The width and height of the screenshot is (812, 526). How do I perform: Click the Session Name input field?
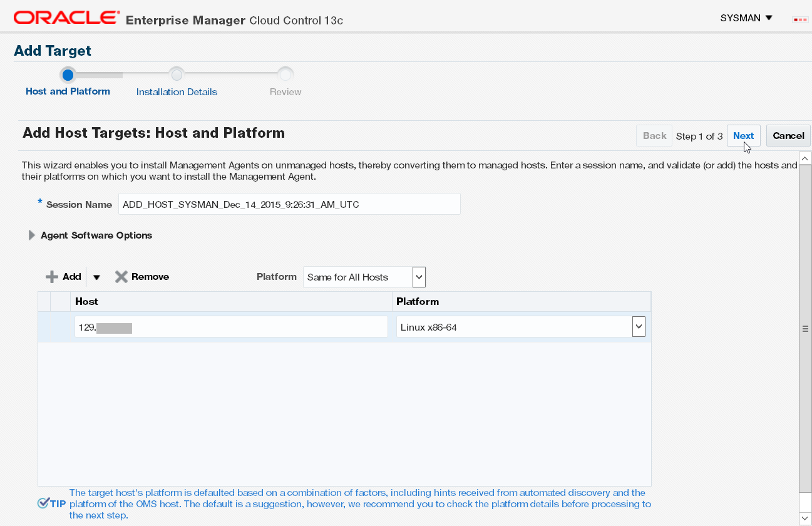click(x=289, y=204)
